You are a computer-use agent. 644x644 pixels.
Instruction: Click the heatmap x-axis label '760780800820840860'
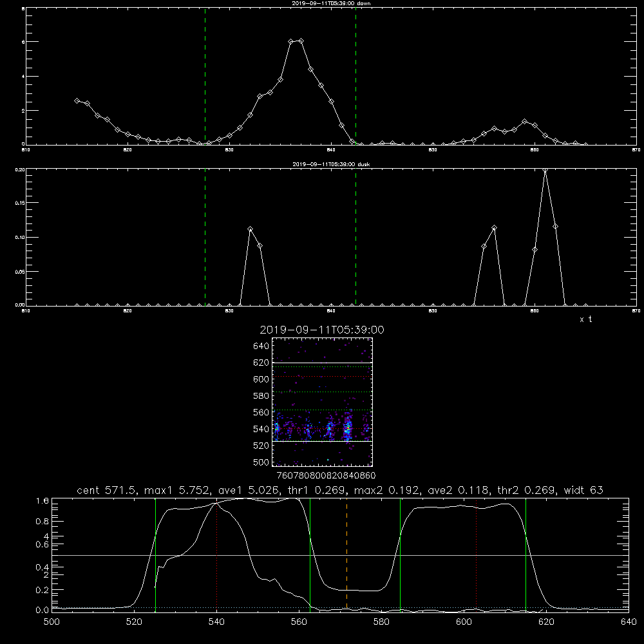coord(326,475)
